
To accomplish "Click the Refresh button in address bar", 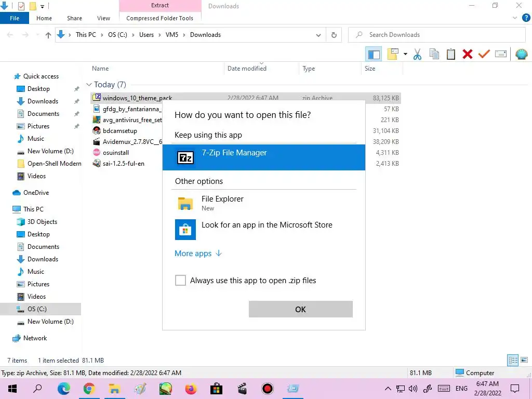I will coord(334,35).
